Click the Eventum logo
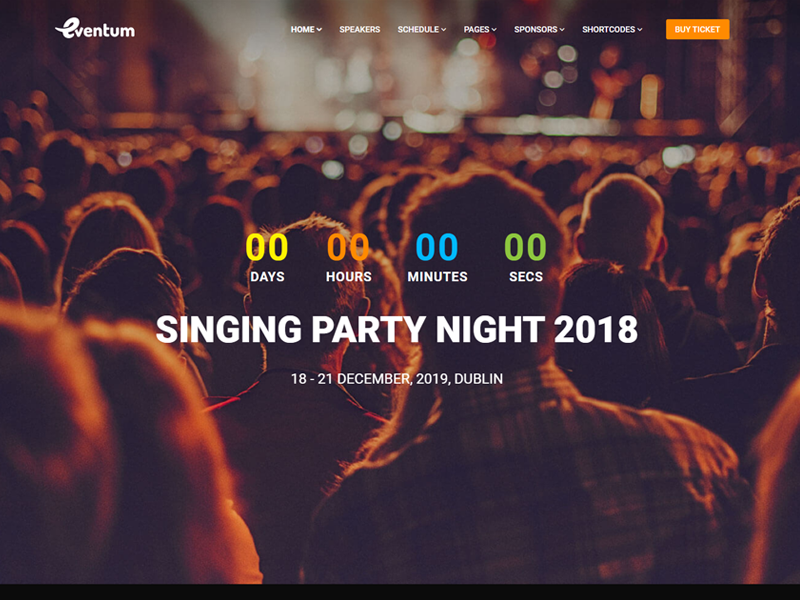 95,29
